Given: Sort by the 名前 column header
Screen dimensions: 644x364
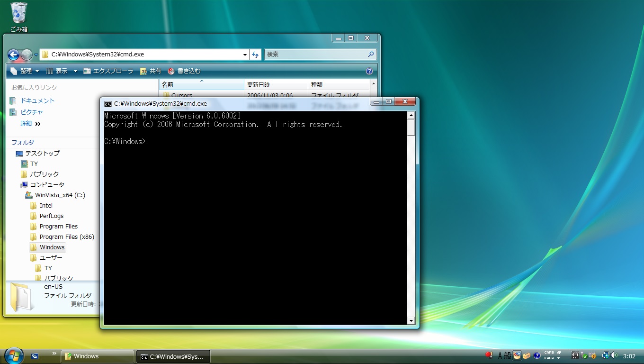Looking at the screenshot, I should pyautogui.click(x=201, y=84).
